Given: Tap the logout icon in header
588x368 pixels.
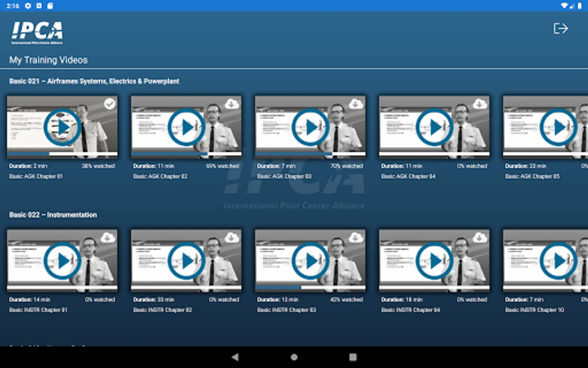Looking at the screenshot, I should pos(560,29).
